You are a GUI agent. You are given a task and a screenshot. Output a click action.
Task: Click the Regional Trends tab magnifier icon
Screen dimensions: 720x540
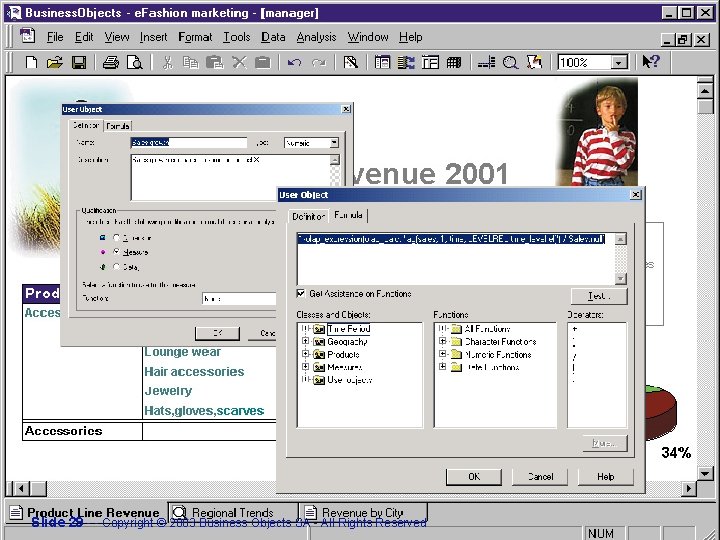click(180, 512)
